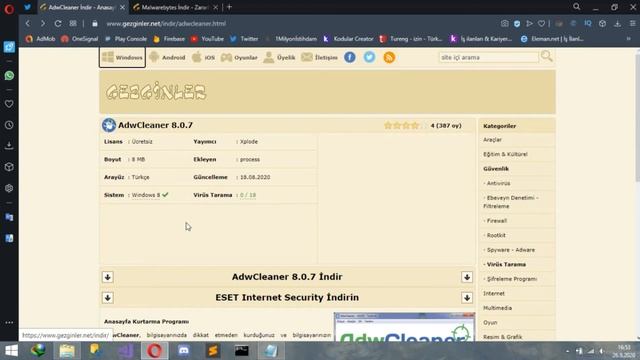Open the Kodular Creator bookmark
The width and height of the screenshot is (640, 360).
(x=348, y=39)
